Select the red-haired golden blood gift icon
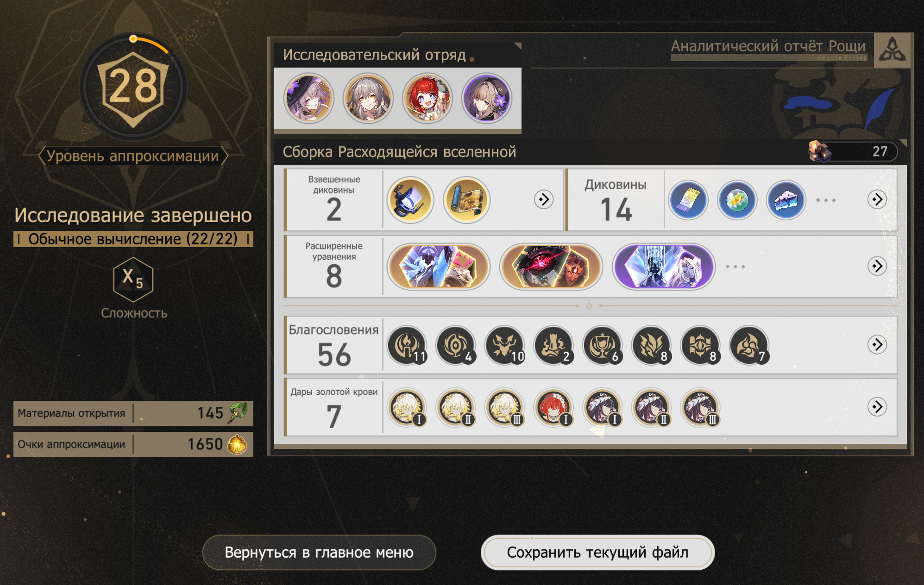924x585 pixels. pos(553,407)
